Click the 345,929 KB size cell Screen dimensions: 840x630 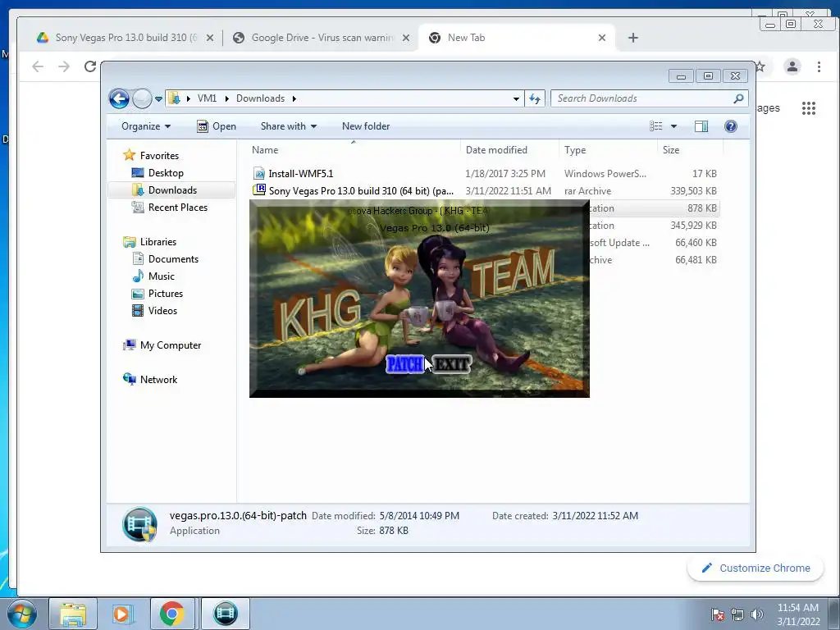pyautogui.click(x=693, y=226)
